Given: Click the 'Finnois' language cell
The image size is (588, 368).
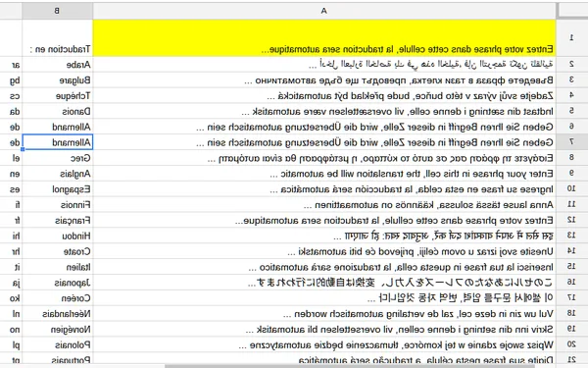Looking at the screenshot, I should click(x=58, y=205).
